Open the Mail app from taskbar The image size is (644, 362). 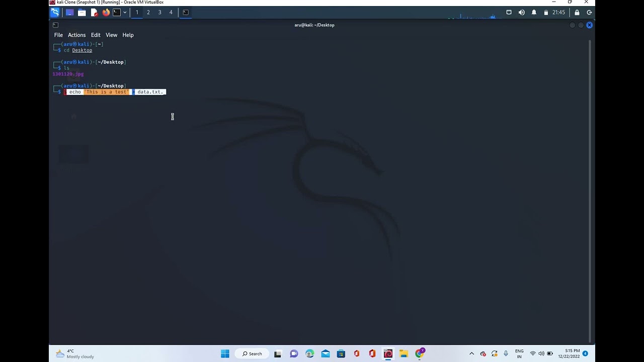tap(325, 353)
